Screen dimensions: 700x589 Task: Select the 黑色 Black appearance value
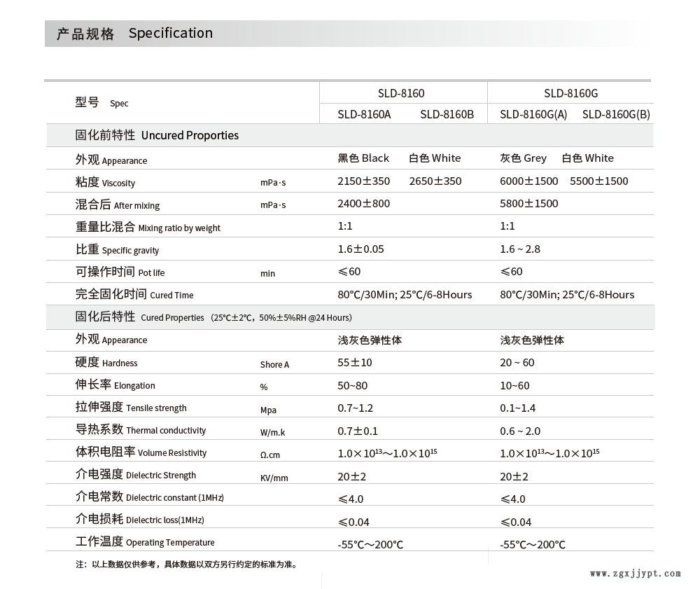pyautogui.click(x=363, y=158)
